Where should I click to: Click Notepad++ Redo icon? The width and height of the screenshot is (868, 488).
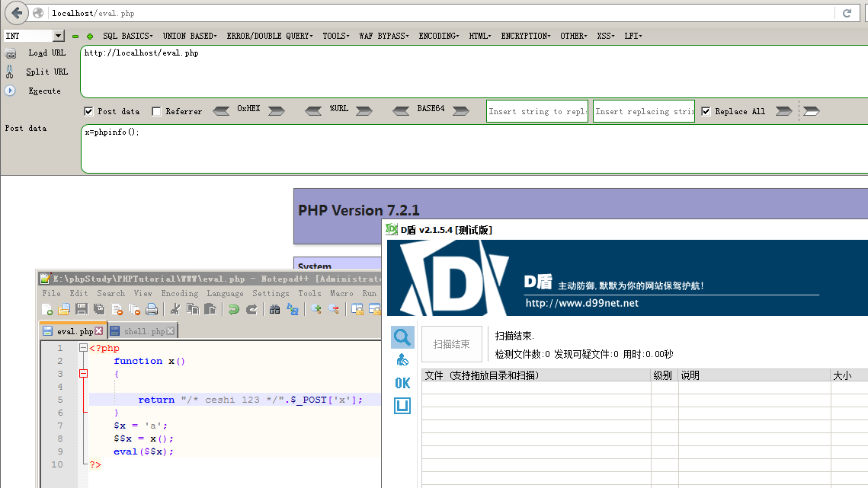pos(251,309)
